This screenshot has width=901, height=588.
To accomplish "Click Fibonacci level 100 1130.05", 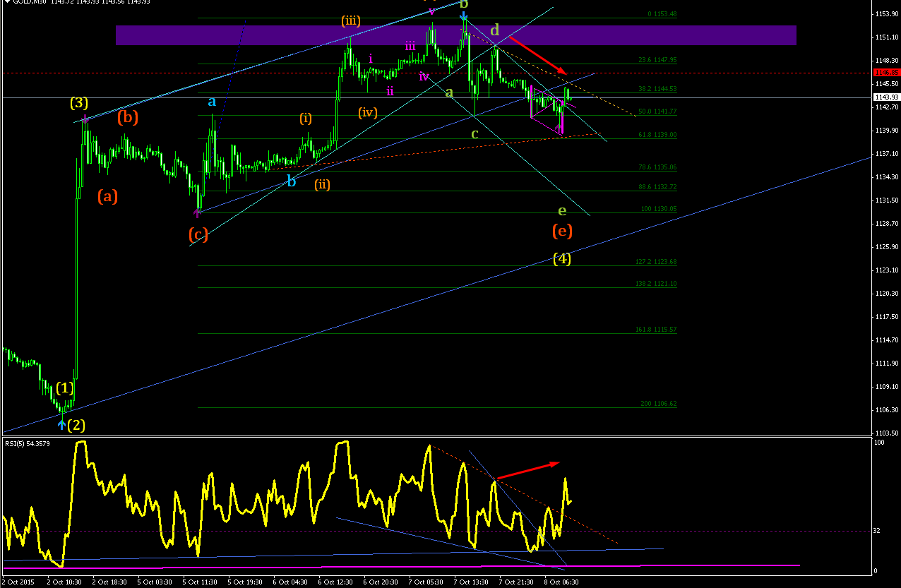I will (659, 209).
